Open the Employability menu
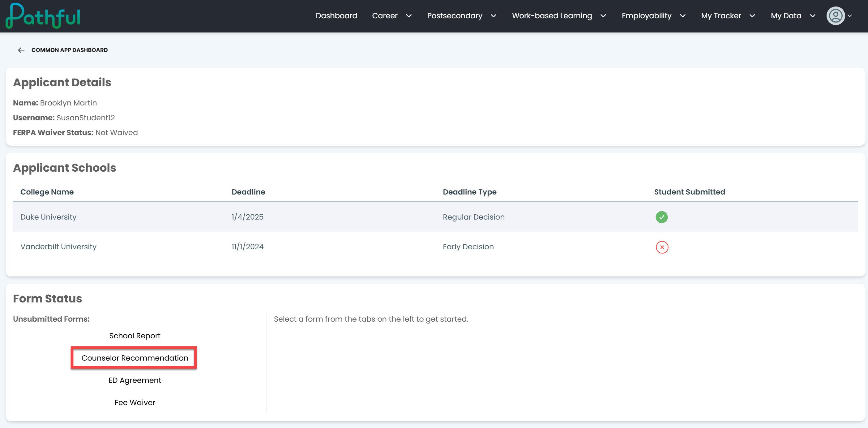 coord(646,16)
